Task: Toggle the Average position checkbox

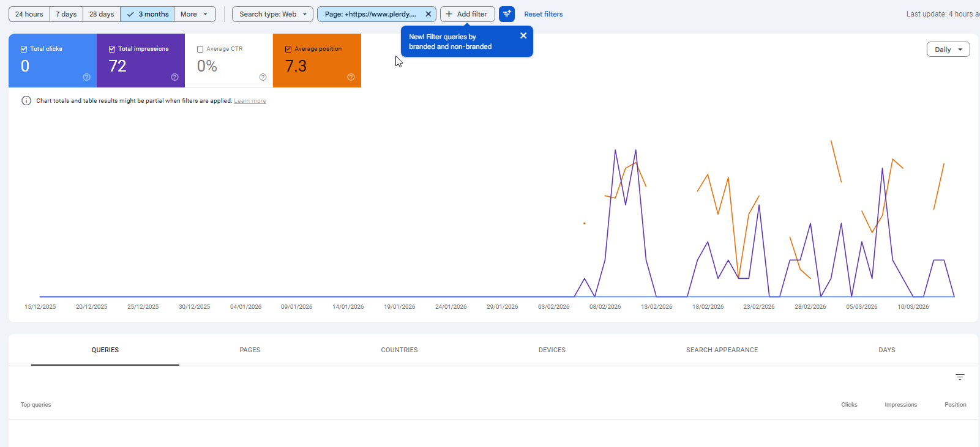Action: (x=288, y=49)
